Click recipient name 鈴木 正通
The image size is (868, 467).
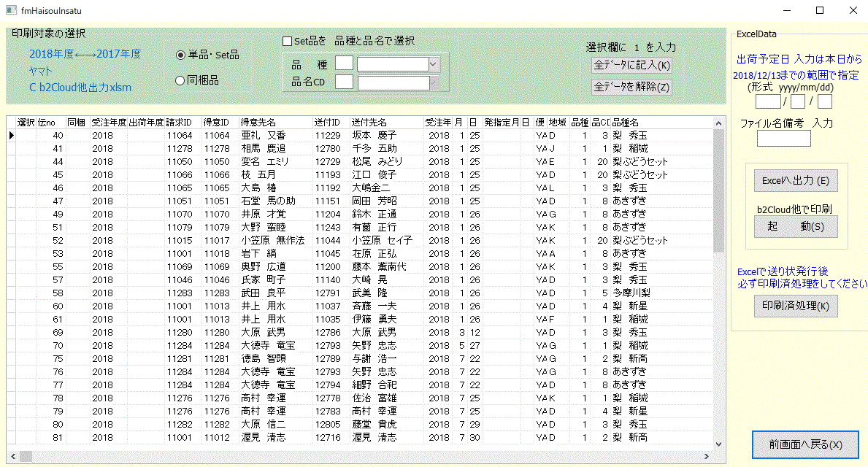pyautogui.click(x=375, y=214)
